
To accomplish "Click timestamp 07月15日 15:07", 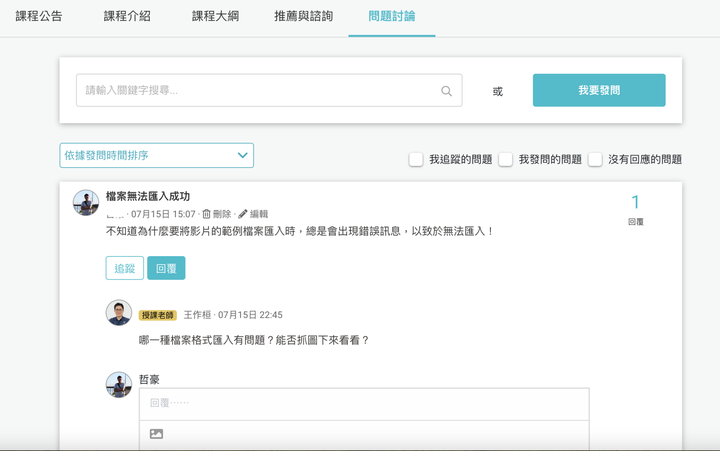I will (163, 214).
